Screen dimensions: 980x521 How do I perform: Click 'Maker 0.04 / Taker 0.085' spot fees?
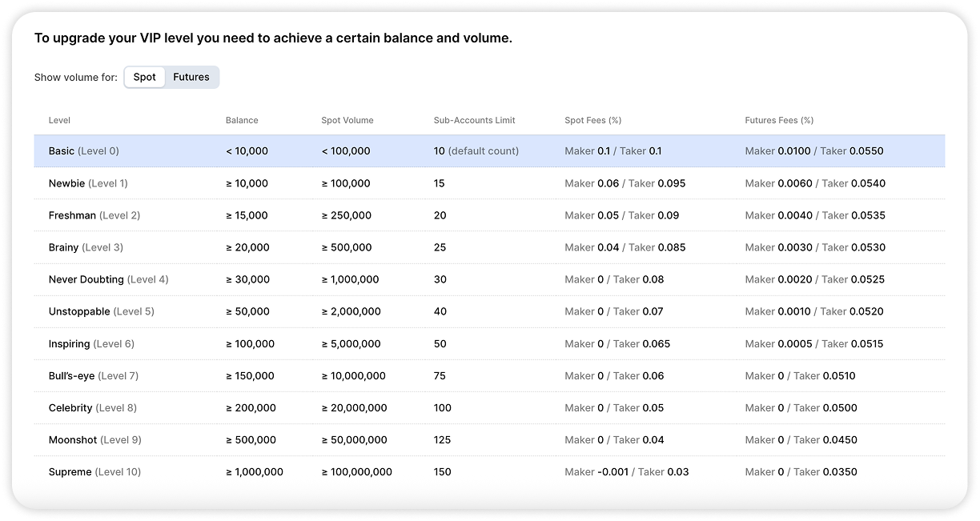(625, 247)
